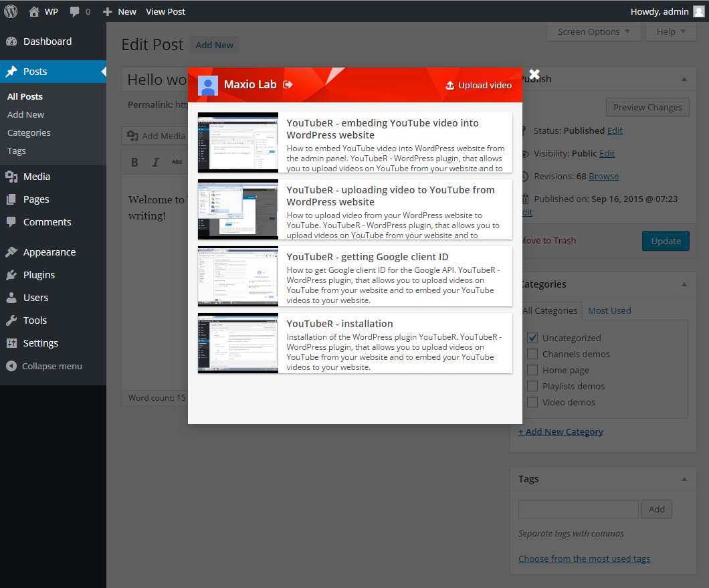Click the Media sidebar icon
The height and width of the screenshot is (588, 709).
pos(11,177)
